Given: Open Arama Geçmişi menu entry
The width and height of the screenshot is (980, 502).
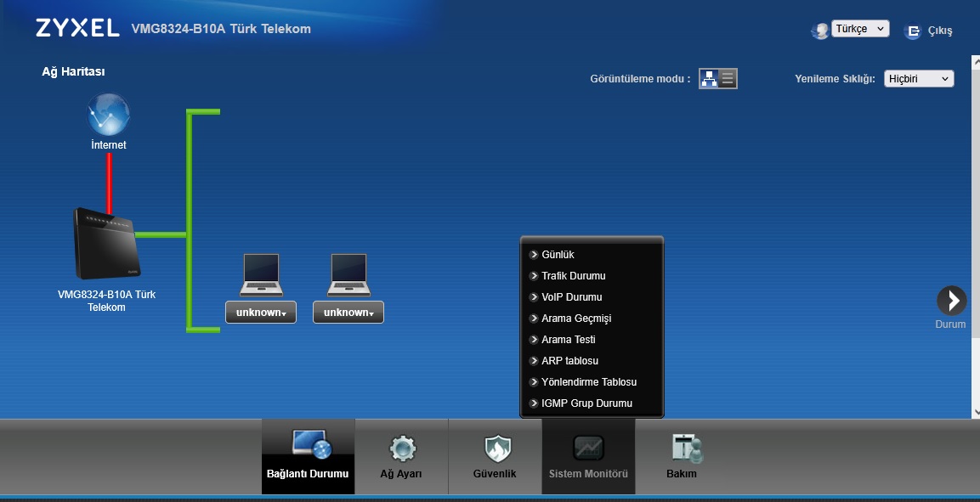Looking at the screenshot, I should [x=576, y=319].
